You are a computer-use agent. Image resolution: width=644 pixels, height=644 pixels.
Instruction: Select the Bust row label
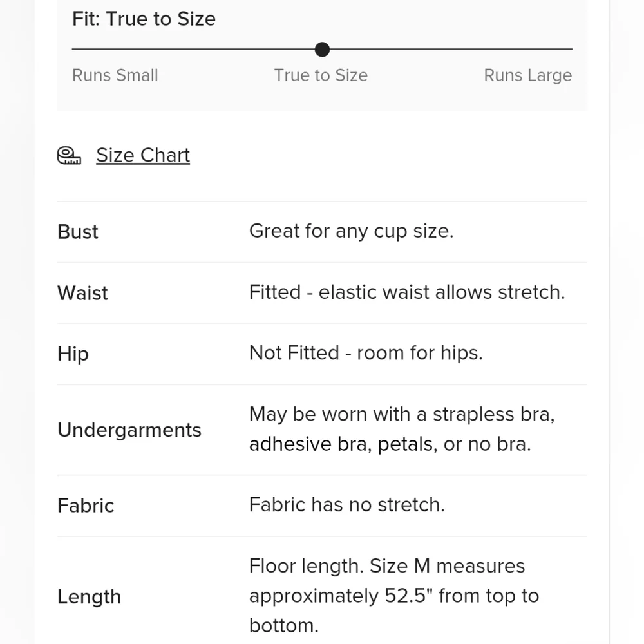pyautogui.click(x=78, y=232)
